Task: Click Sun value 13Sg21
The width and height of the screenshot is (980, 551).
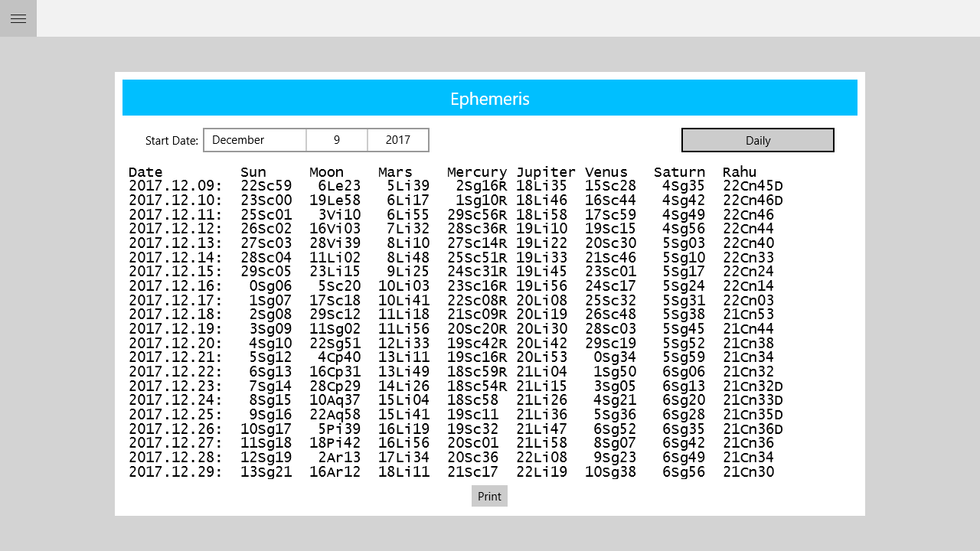Action: click(x=266, y=472)
